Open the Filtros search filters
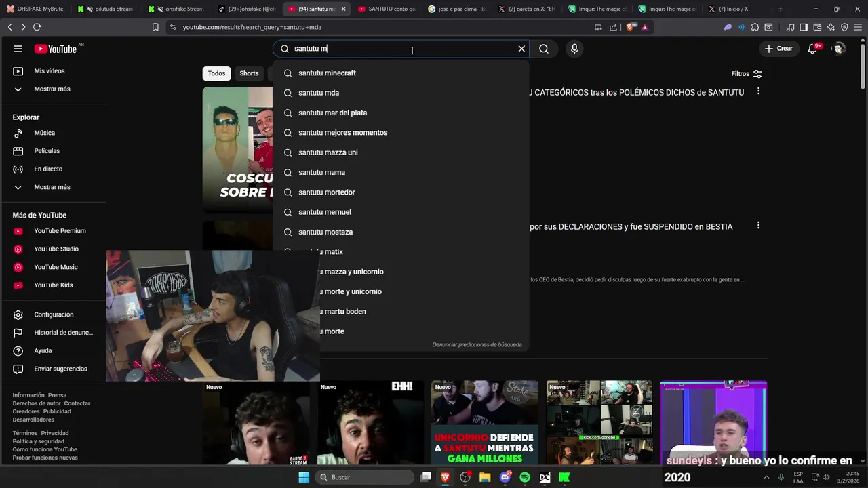868x488 pixels. [x=747, y=74]
